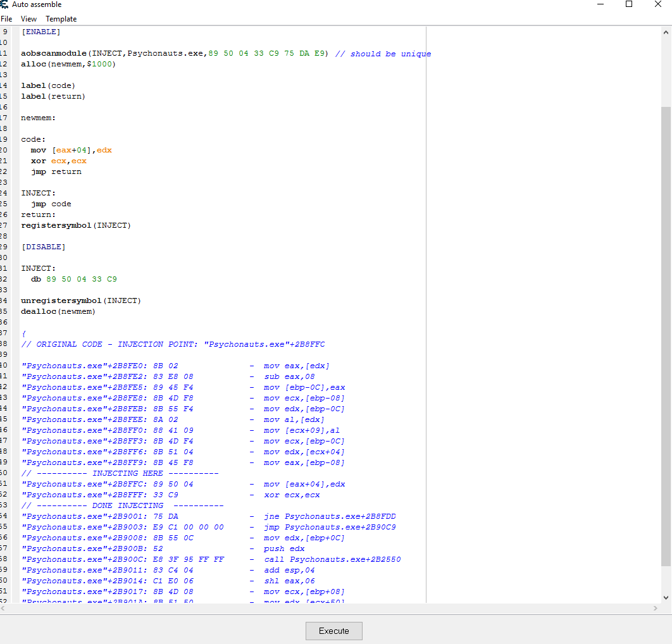Open the View menu
This screenshot has width=672, height=644.
tap(28, 19)
